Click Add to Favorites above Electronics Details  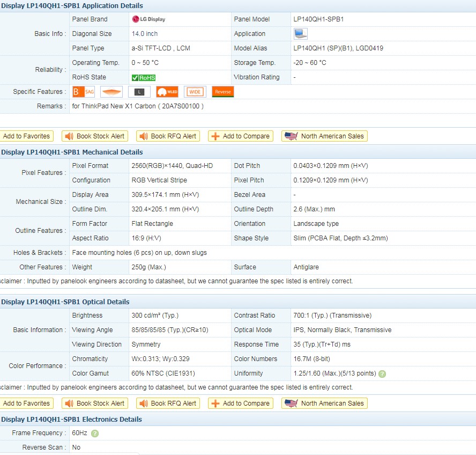pos(26,403)
